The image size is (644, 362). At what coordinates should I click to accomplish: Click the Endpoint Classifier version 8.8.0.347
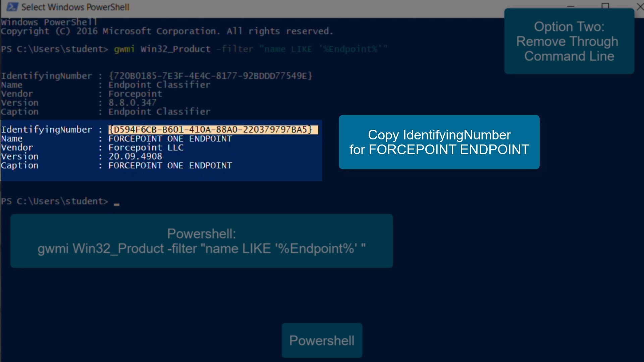[132, 103]
